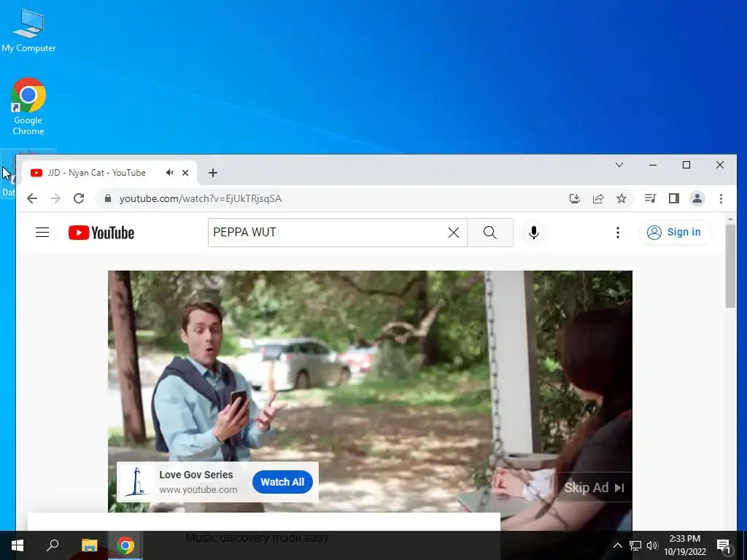
Task: Open the YouTube guide hamburger menu
Action: [x=42, y=233]
